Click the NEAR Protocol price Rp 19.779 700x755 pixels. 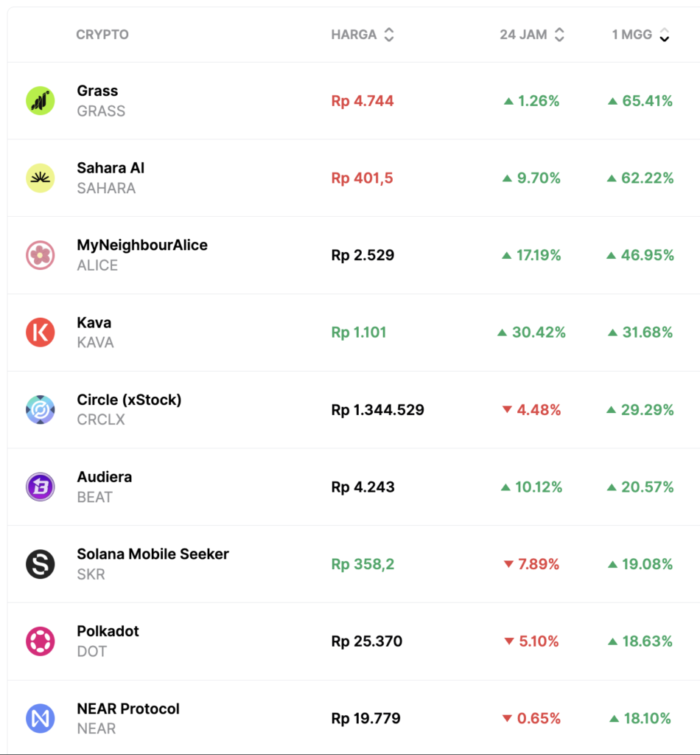coord(366,719)
